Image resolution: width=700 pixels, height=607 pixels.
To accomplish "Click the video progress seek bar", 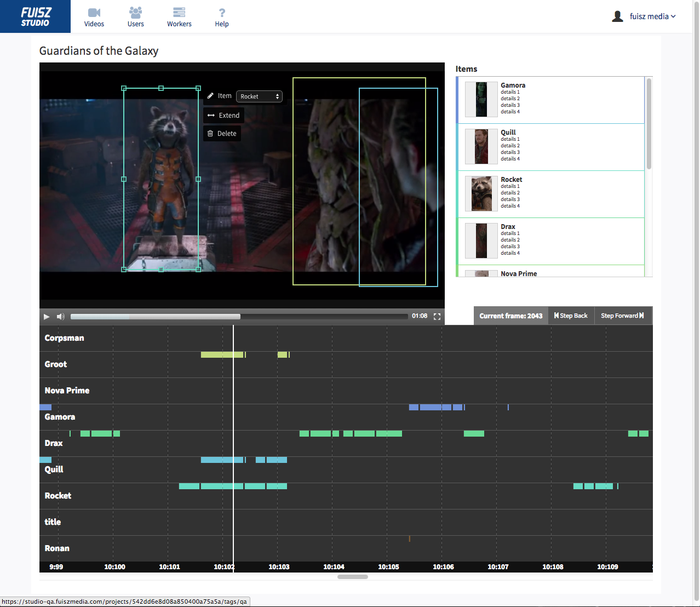I will click(239, 317).
